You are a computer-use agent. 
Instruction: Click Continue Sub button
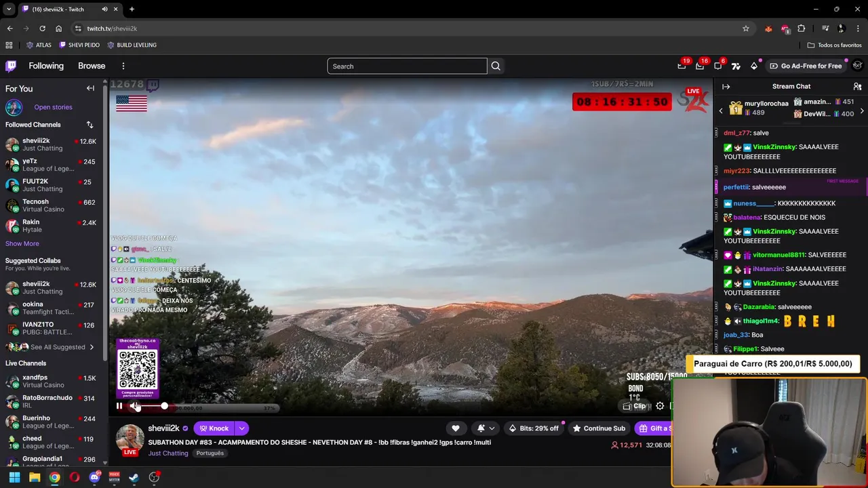599,428
